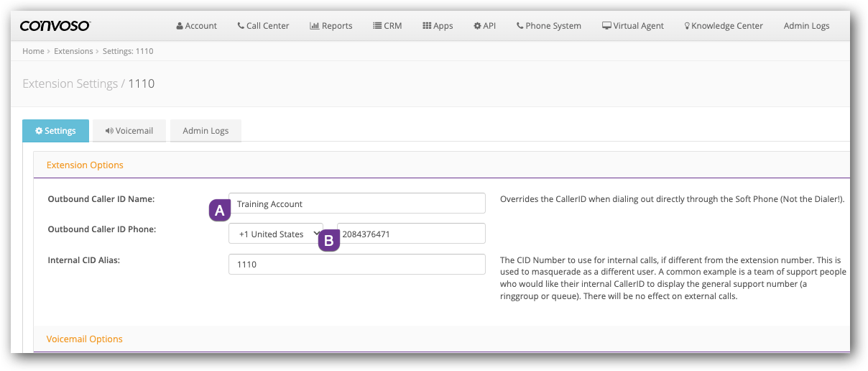The height and width of the screenshot is (371, 868).
Task: Click the Reports bar chart icon
Action: (x=314, y=26)
